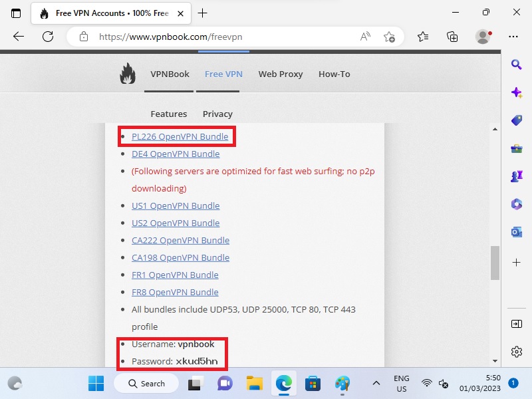The width and height of the screenshot is (532, 399).
Task: Open a new browser tab
Action: click(x=203, y=13)
